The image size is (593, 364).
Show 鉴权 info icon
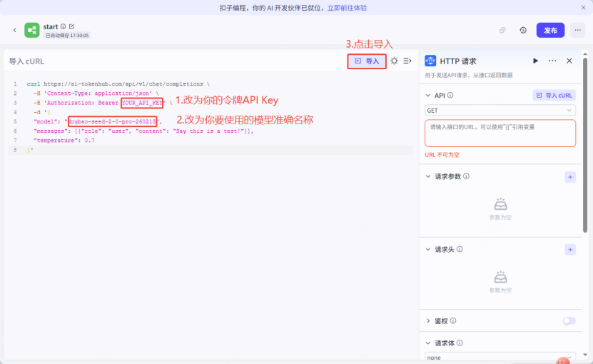click(x=453, y=321)
